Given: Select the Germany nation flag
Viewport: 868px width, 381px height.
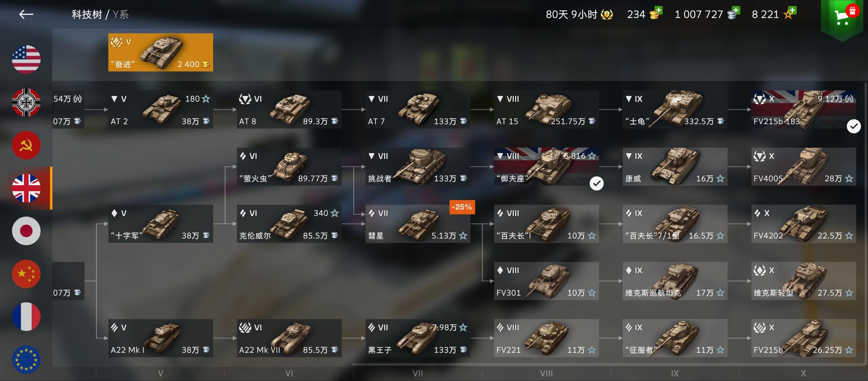Looking at the screenshot, I should pos(26,102).
